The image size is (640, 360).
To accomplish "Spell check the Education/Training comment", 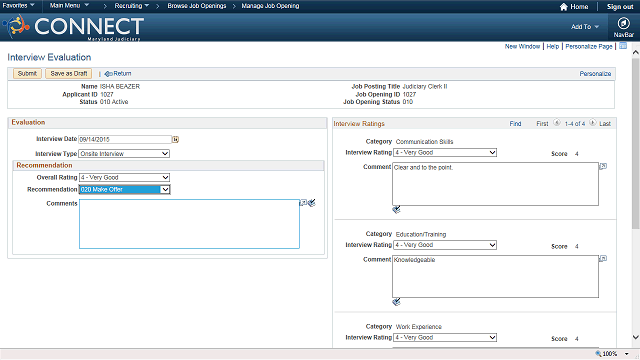I will (x=396, y=302).
